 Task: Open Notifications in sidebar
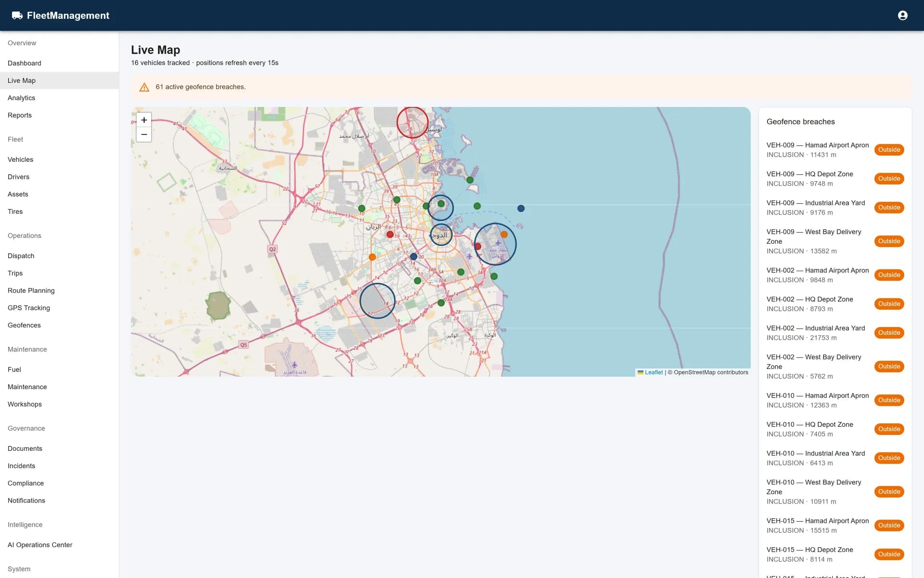[59, 500]
